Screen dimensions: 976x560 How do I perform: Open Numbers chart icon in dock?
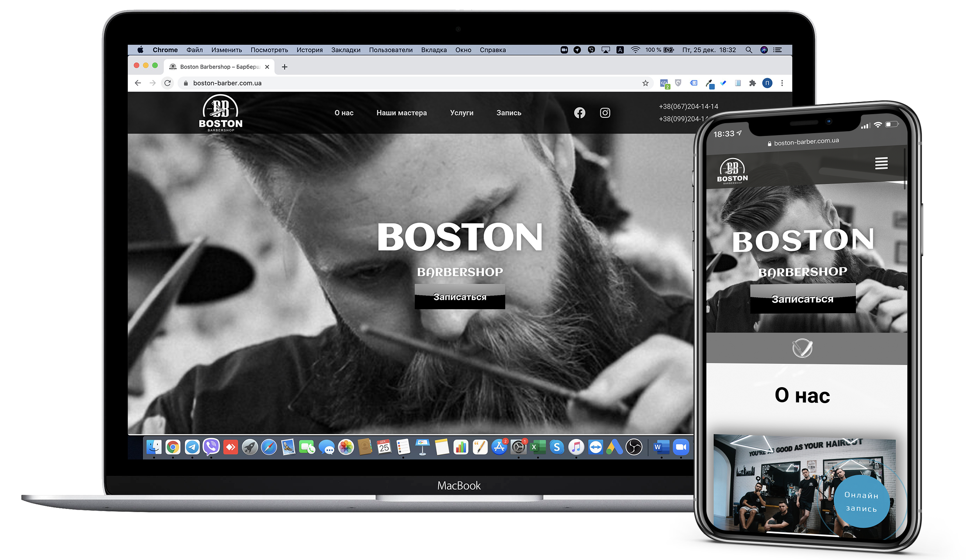point(461,447)
